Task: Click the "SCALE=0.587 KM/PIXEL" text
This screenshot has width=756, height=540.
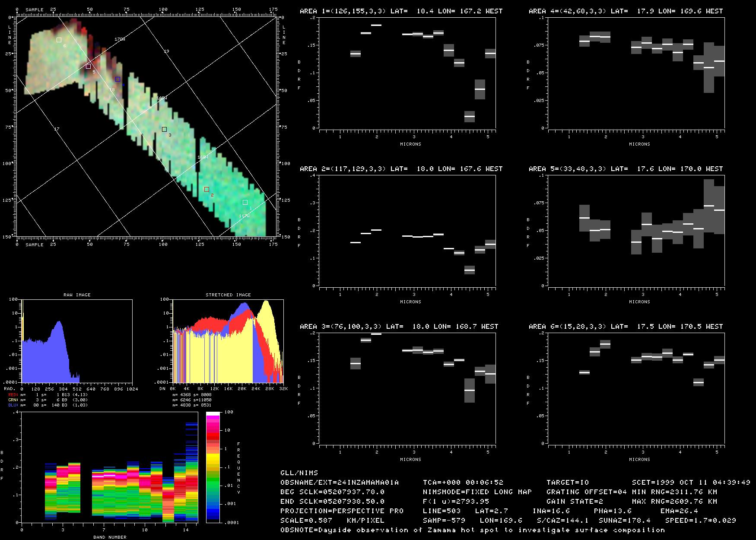Action: 333,521
